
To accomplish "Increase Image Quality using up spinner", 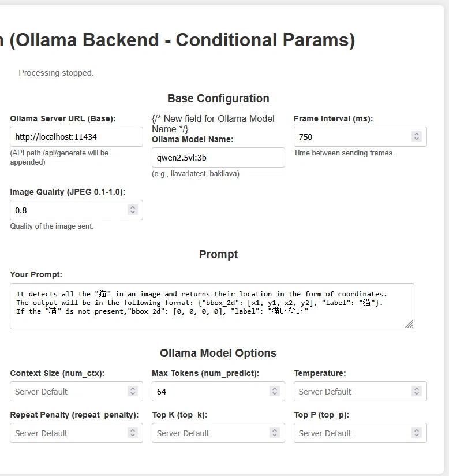I will (133, 207).
